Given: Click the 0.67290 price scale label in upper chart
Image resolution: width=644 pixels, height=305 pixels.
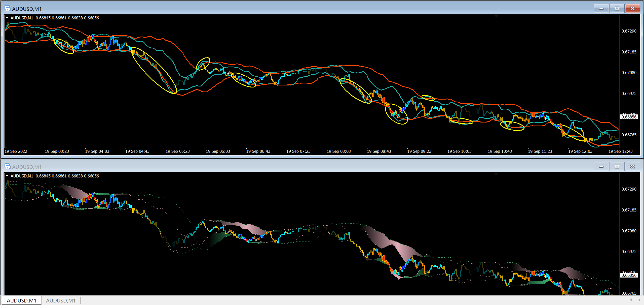Looking at the screenshot, I should point(629,31).
